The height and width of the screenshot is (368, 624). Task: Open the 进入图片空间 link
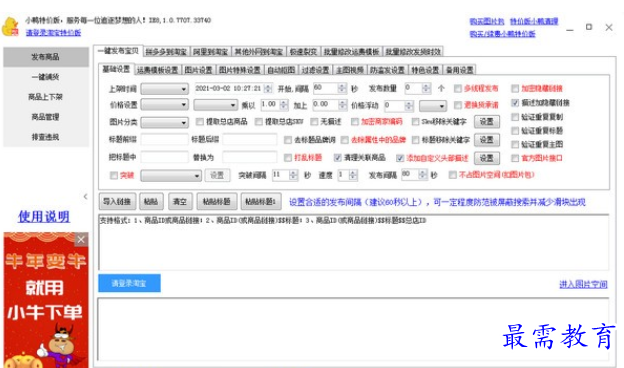point(583,284)
